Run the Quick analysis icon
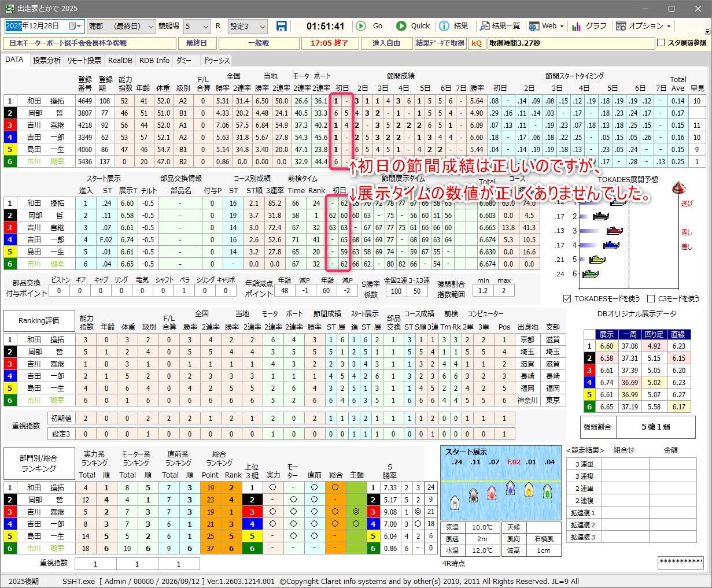712x588 pixels. pyautogui.click(x=401, y=26)
